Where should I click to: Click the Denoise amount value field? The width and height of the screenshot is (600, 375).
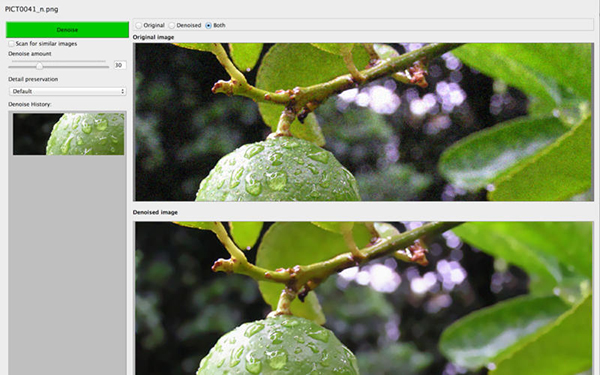pos(120,65)
